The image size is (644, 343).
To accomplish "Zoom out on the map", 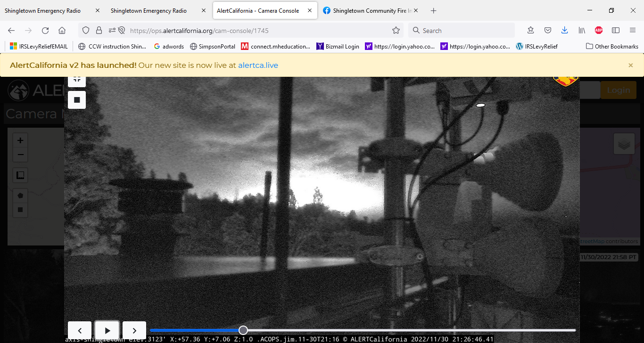I will click(20, 155).
